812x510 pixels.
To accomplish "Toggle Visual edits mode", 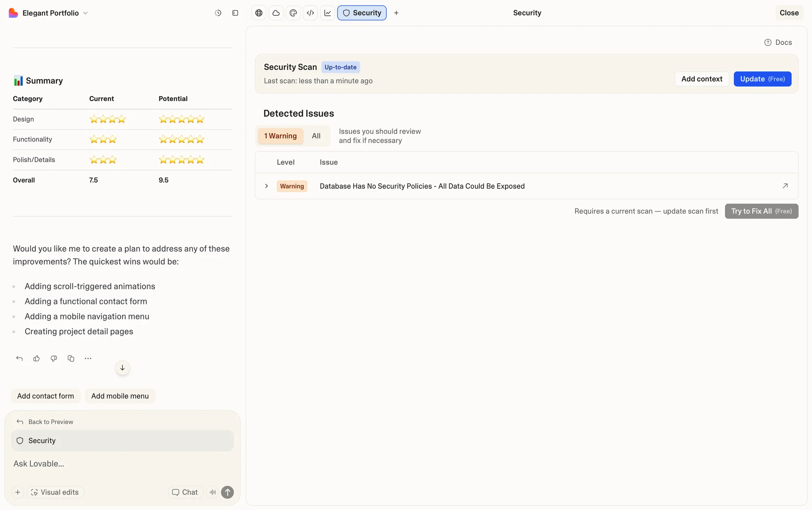I will click(x=55, y=492).
